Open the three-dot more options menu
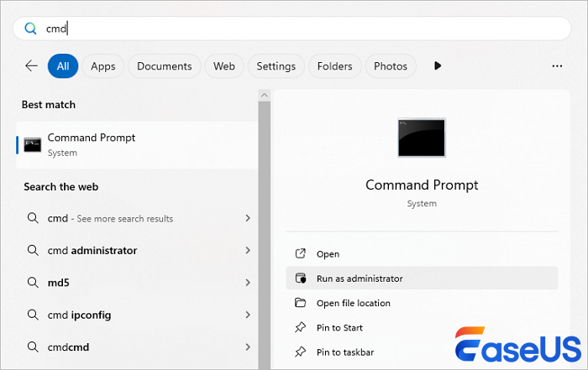This screenshot has height=370, width=588. [x=556, y=65]
